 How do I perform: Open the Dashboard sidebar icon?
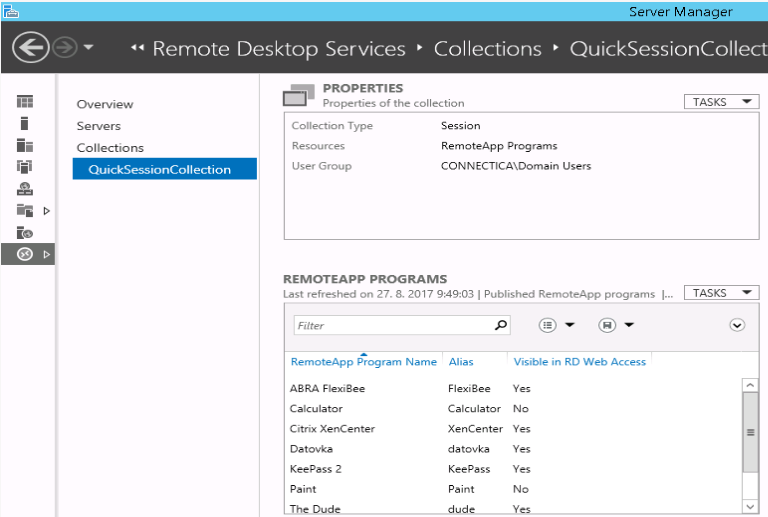point(24,101)
